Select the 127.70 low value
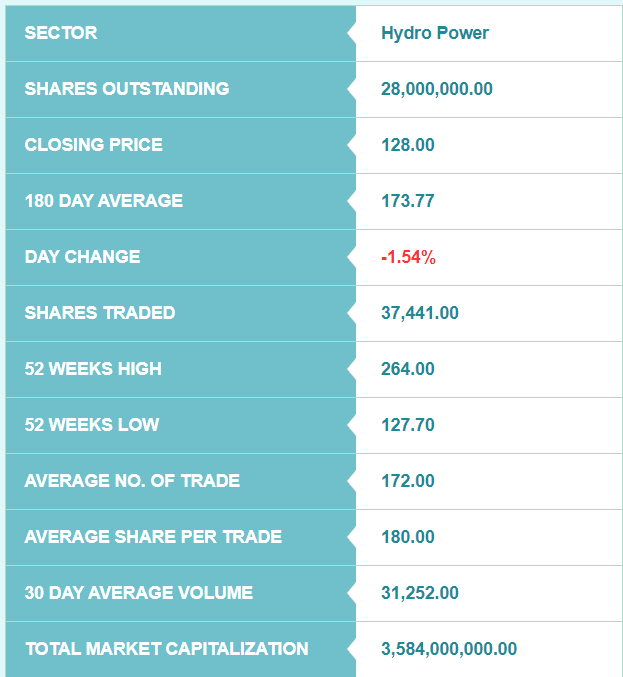 click(408, 425)
